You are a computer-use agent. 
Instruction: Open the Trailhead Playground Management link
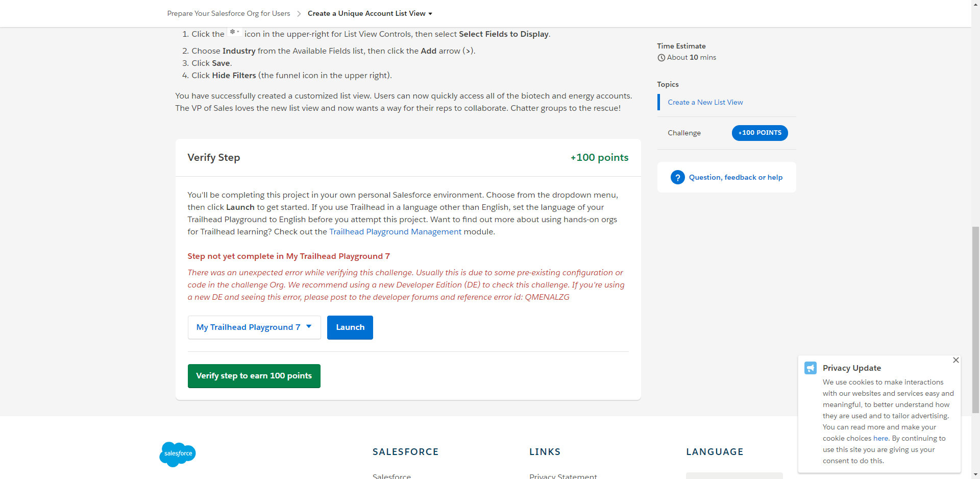pyautogui.click(x=395, y=231)
